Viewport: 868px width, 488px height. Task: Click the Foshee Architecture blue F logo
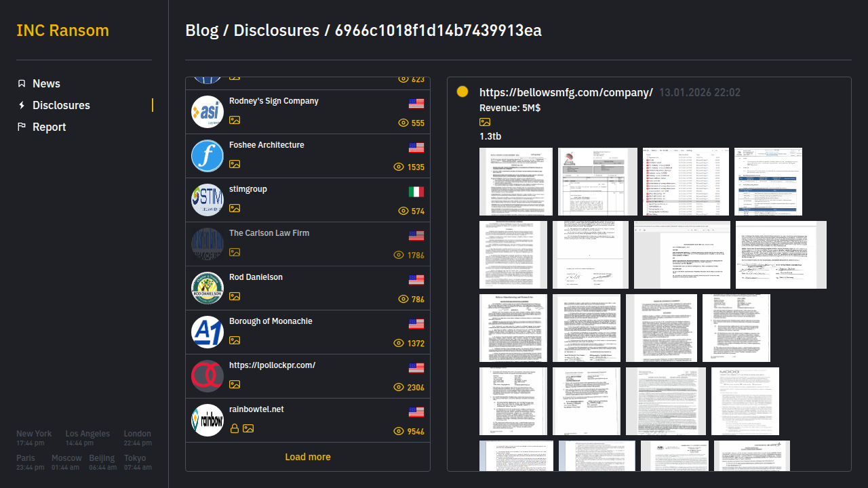208,156
